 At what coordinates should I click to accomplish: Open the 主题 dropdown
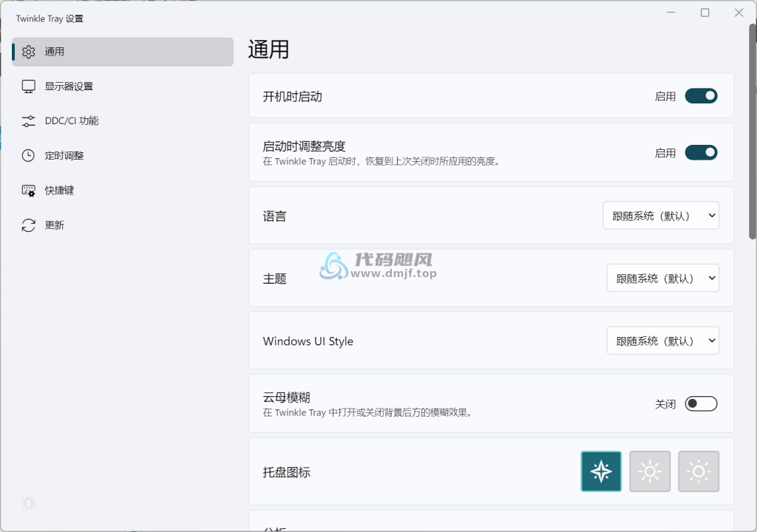[x=663, y=278]
